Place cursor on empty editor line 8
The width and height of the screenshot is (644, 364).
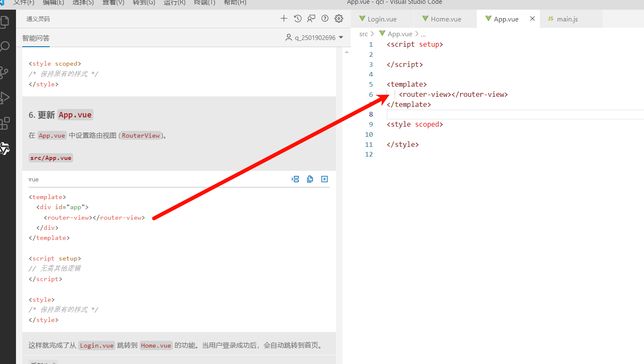[x=515, y=114]
